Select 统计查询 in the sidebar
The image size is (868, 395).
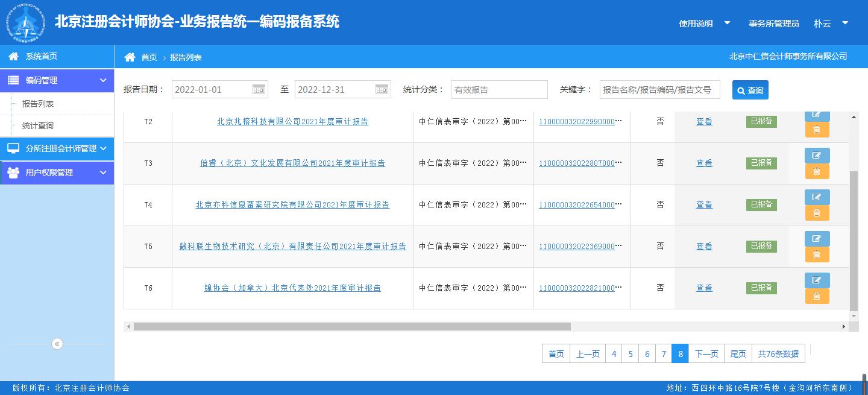38,125
